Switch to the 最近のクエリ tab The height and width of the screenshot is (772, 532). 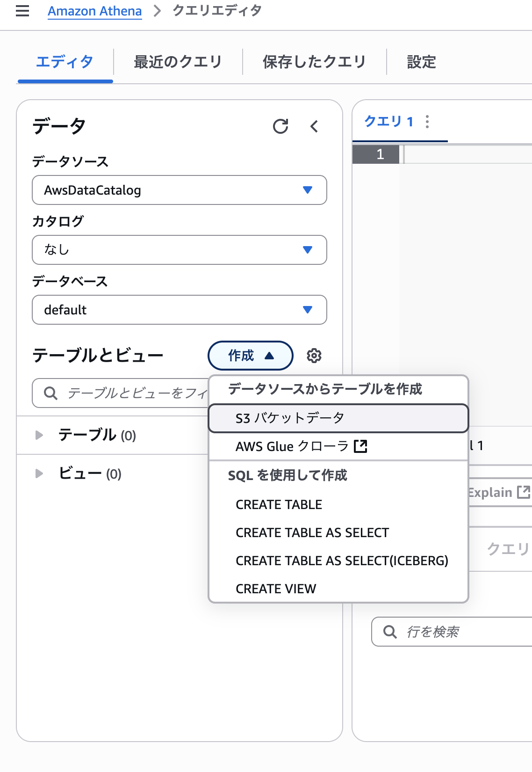(x=178, y=62)
